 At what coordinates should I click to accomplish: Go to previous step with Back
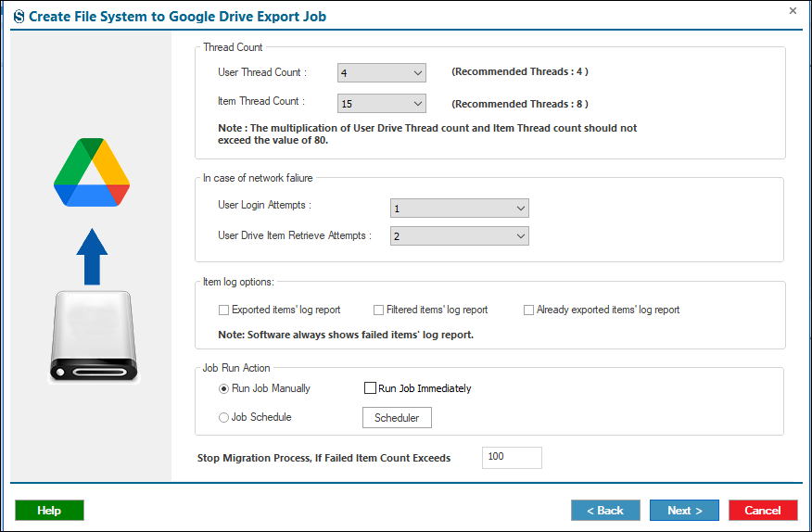point(605,511)
